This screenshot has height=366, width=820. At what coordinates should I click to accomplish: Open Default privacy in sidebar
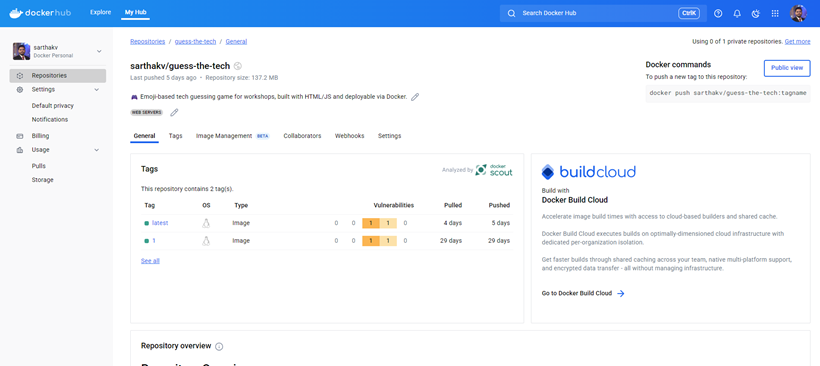(x=53, y=106)
